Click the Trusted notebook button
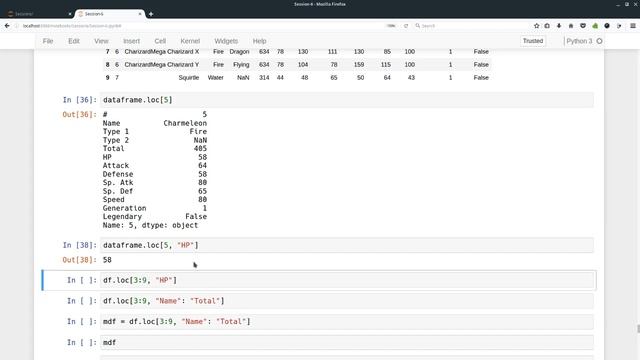The image size is (640, 360). pos(533,41)
